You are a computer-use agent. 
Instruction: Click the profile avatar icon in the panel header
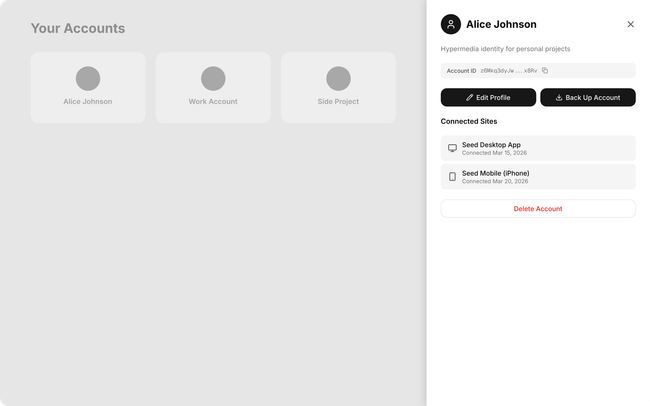click(x=451, y=24)
